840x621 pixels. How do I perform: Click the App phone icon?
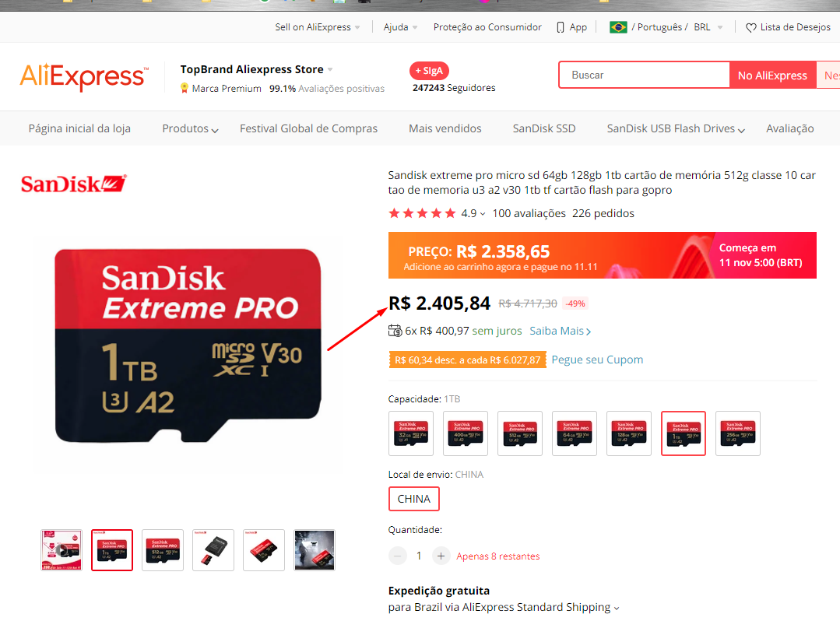(x=561, y=27)
